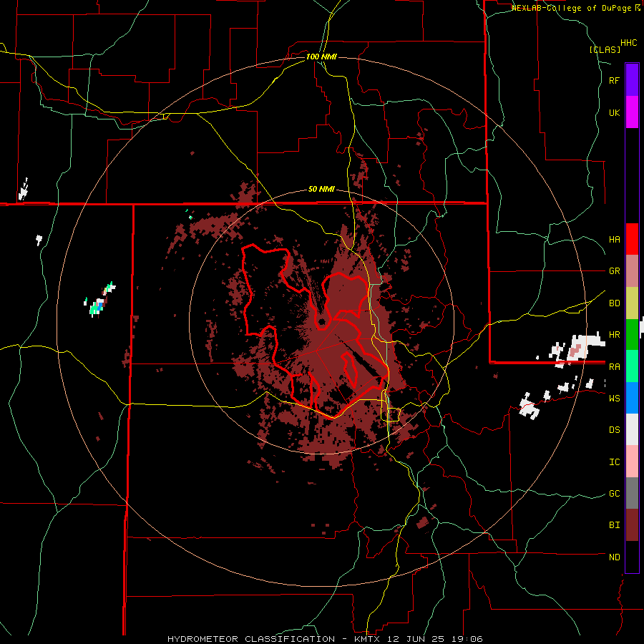644x644 pixels.
Task: Click the BI brown legend swatch
Action: [x=632, y=525]
